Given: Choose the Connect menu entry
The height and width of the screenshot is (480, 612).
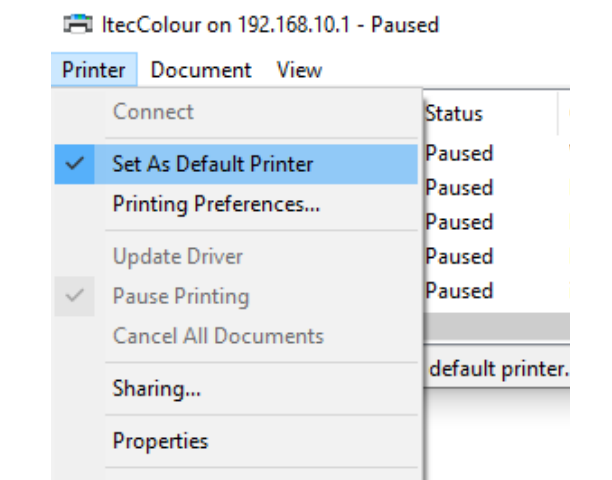Looking at the screenshot, I should click(x=153, y=112).
